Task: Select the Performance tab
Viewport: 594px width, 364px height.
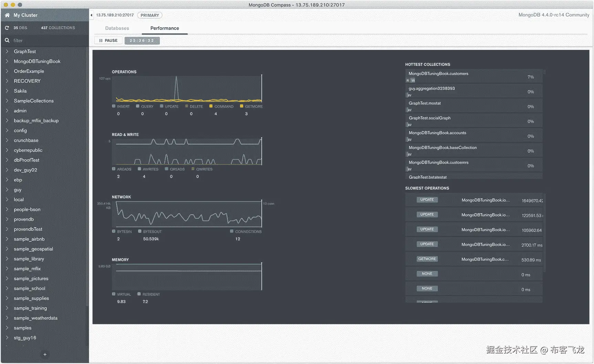Action: point(165,28)
